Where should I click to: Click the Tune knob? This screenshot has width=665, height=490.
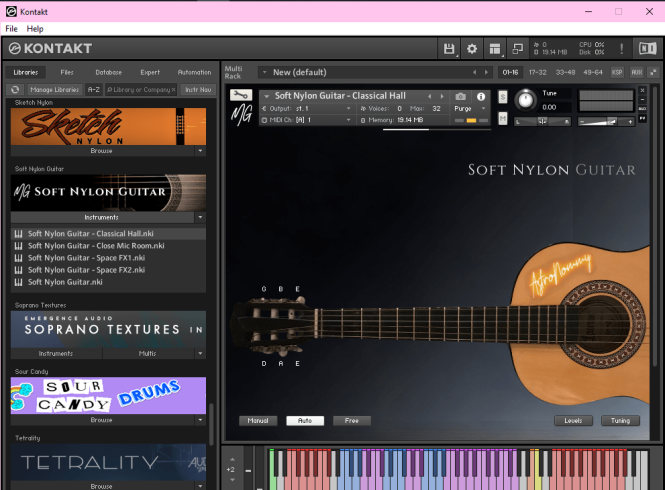pyautogui.click(x=525, y=100)
